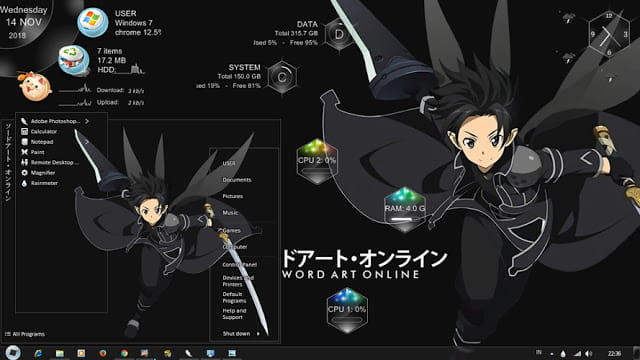The width and height of the screenshot is (640, 360).
Task: Open Control Panel from start menu
Action: (240, 264)
